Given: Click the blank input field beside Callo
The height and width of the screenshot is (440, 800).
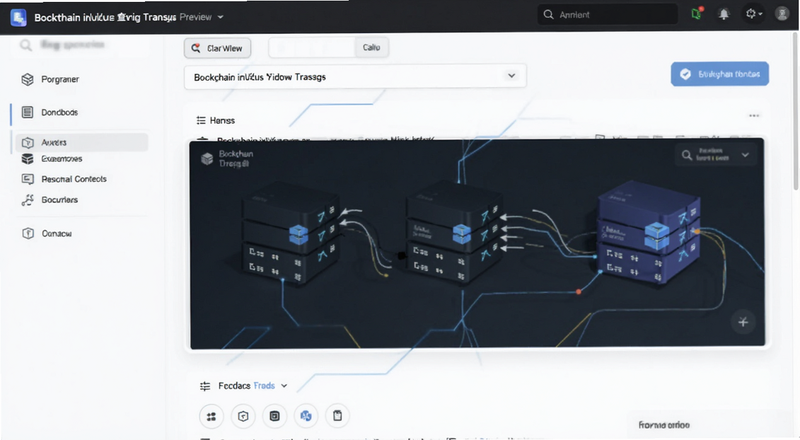Looking at the screenshot, I should point(312,47).
